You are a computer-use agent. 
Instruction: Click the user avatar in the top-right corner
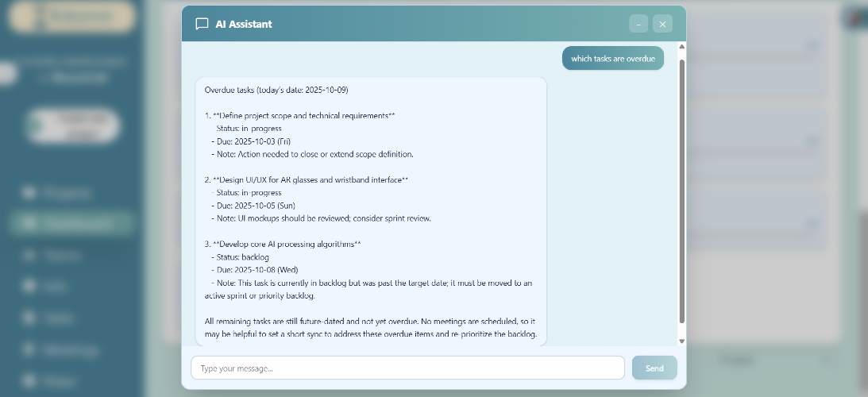click(856, 17)
